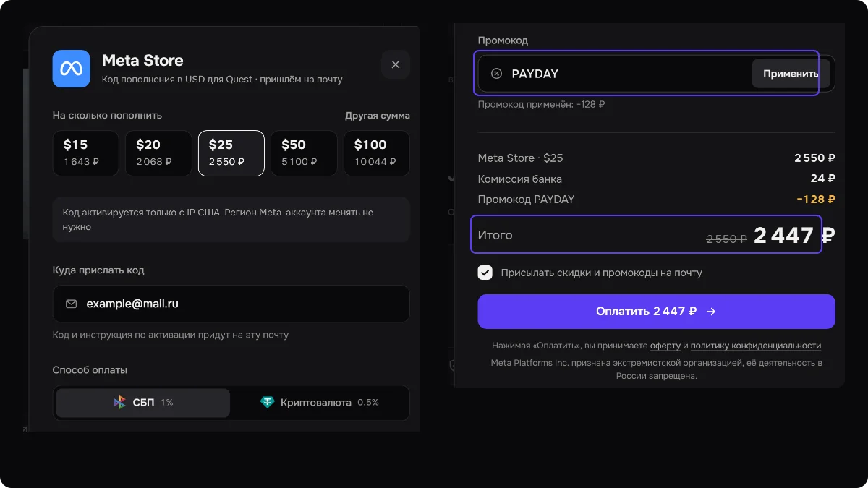Click the percent icon in promo field
Screen dimensions: 868x488
pyautogui.click(x=496, y=74)
